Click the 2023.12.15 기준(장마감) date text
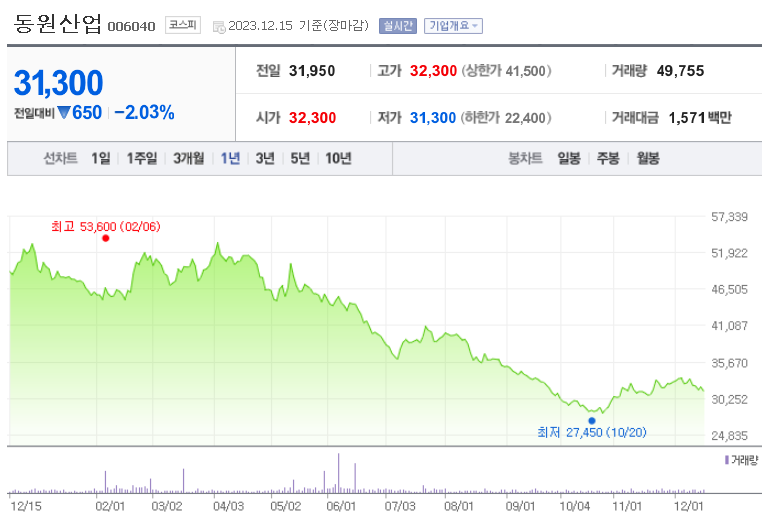The width and height of the screenshot is (762, 520). [298, 25]
